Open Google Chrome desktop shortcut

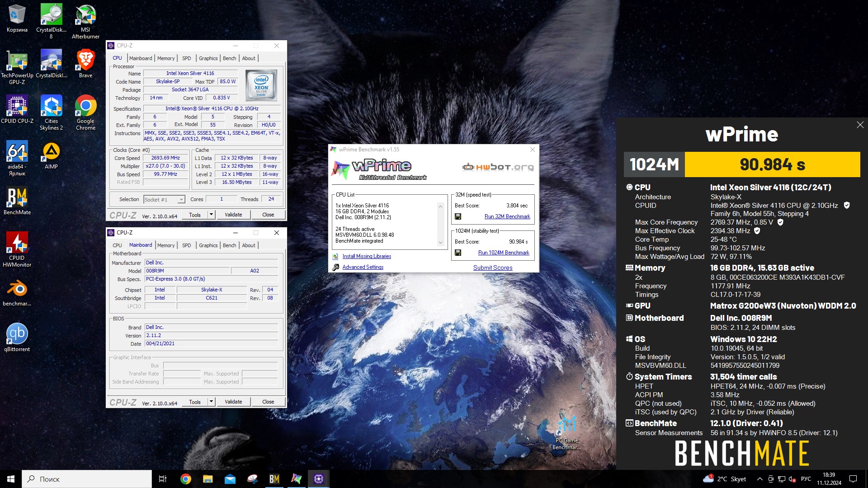[85, 112]
